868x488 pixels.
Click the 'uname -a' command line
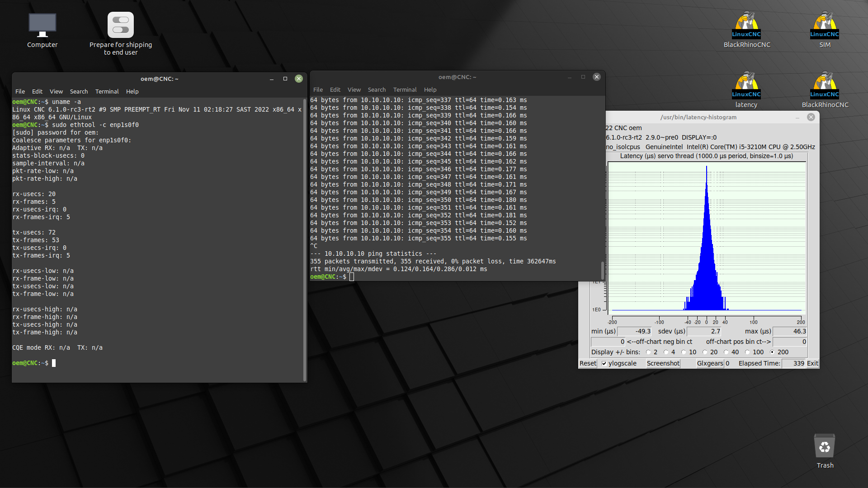[47, 102]
